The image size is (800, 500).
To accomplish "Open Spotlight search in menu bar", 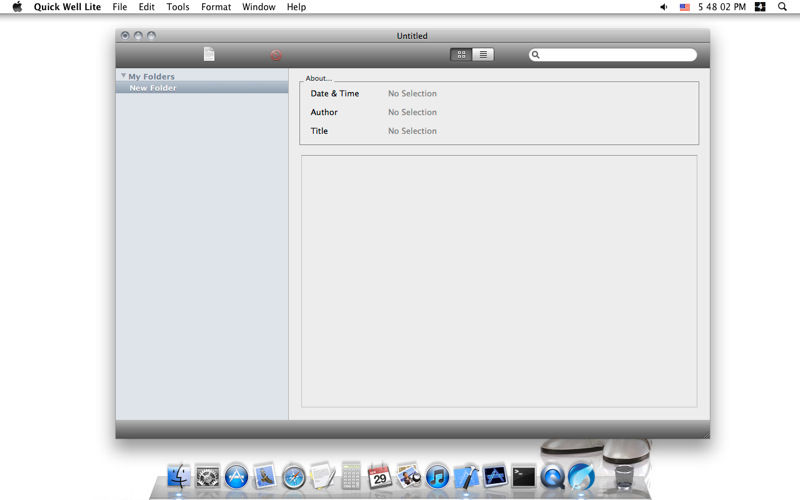I will coord(782,7).
